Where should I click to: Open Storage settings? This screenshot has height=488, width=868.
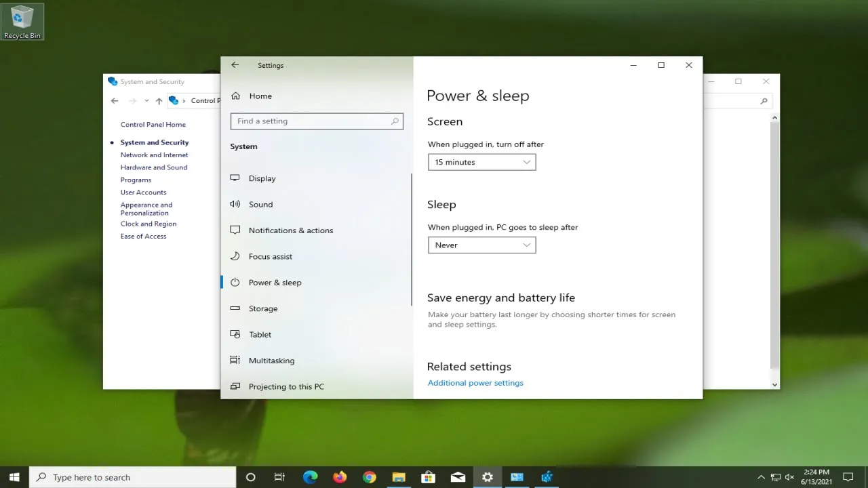click(x=263, y=308)
